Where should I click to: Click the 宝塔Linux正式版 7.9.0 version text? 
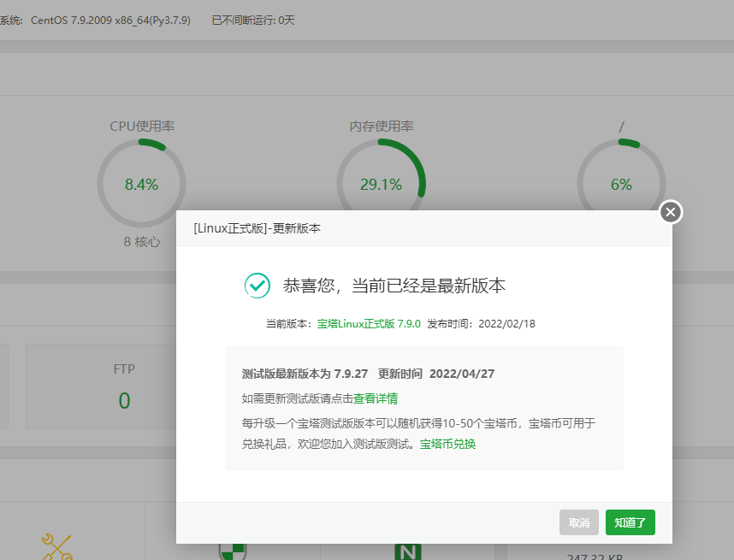coord(369,324)
